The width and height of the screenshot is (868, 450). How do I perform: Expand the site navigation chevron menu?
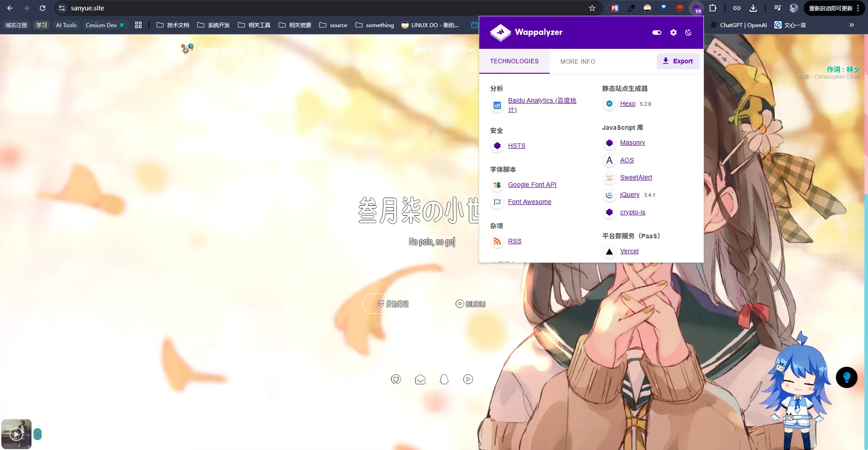470,50
